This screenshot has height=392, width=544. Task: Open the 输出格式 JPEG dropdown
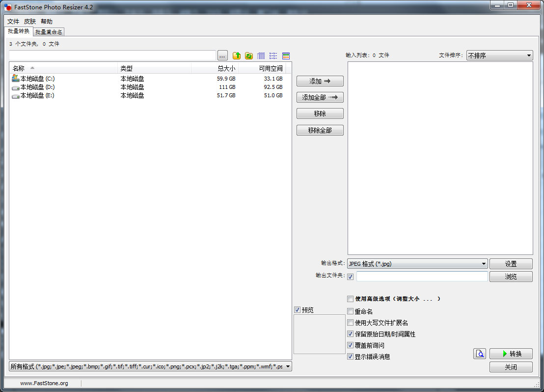point(417,264)
